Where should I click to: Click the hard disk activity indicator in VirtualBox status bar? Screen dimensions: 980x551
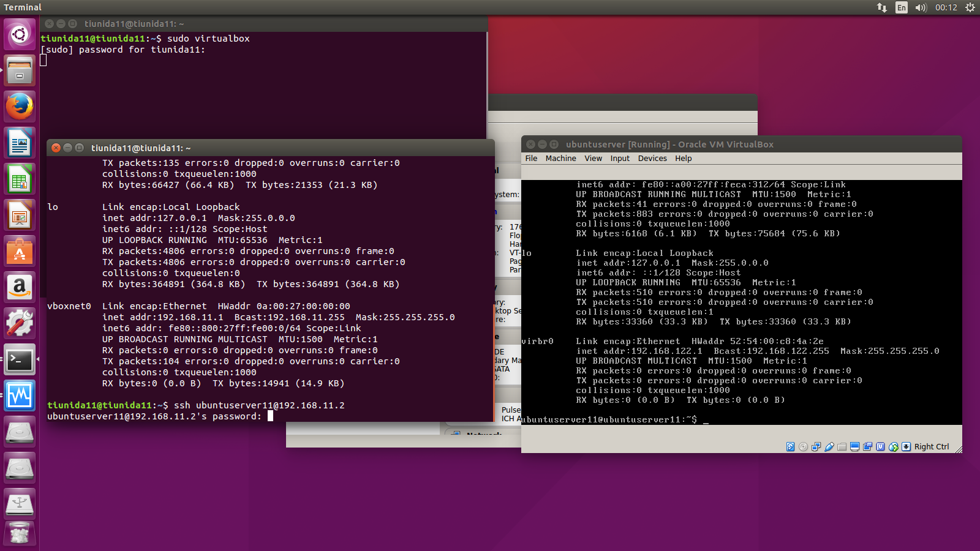[x=790, y=447]
